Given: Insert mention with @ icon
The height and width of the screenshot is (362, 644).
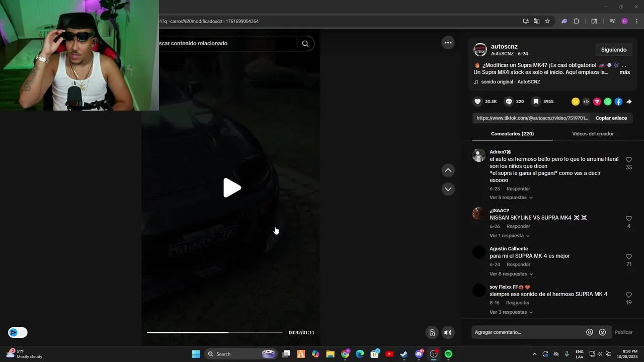Looking at the screenshot, I should (590, 332).
